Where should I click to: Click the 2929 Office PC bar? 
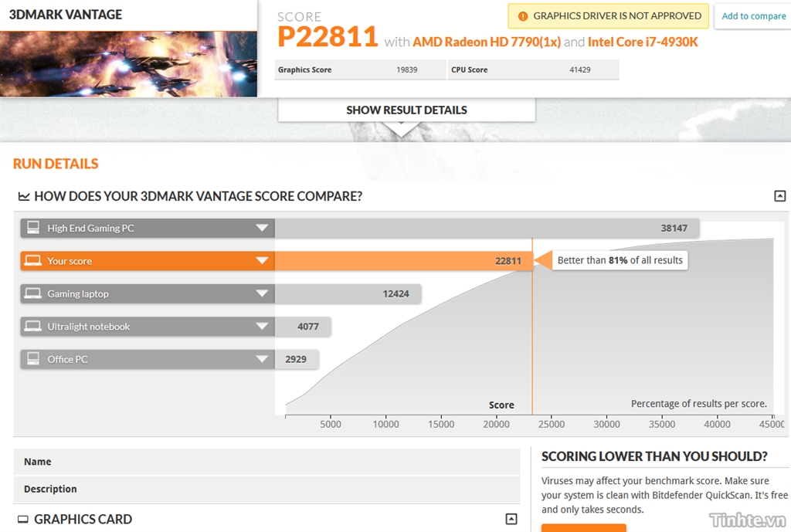(x=297, y=359)
